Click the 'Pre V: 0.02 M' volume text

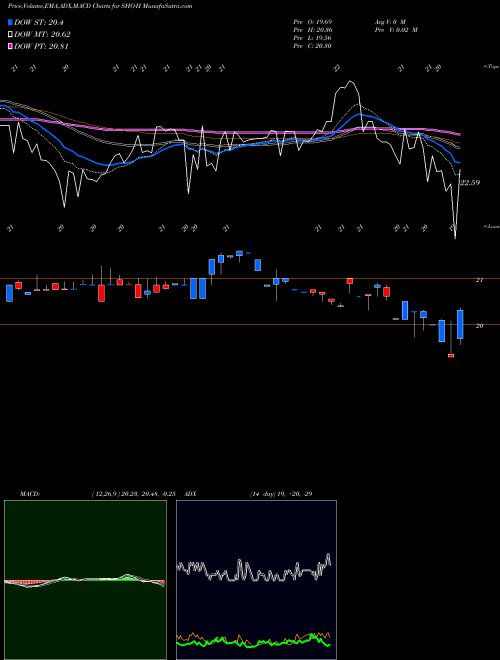coord(396,30)
